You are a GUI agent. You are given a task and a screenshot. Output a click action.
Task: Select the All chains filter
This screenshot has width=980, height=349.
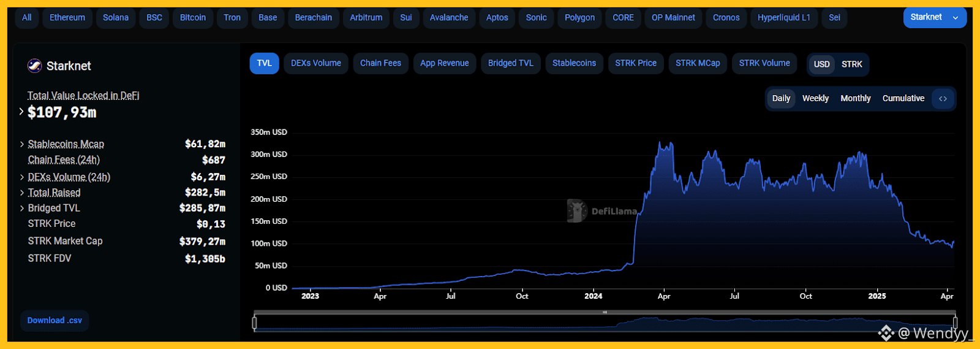click(x=27, y=18)
